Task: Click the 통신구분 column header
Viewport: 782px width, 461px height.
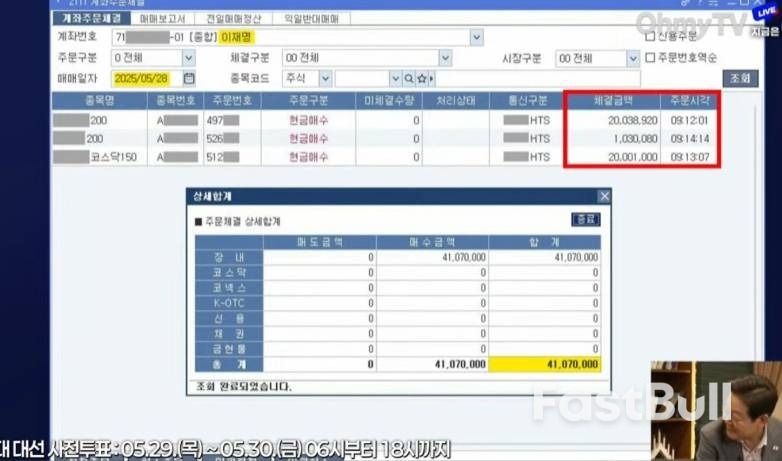Action: 527,101
